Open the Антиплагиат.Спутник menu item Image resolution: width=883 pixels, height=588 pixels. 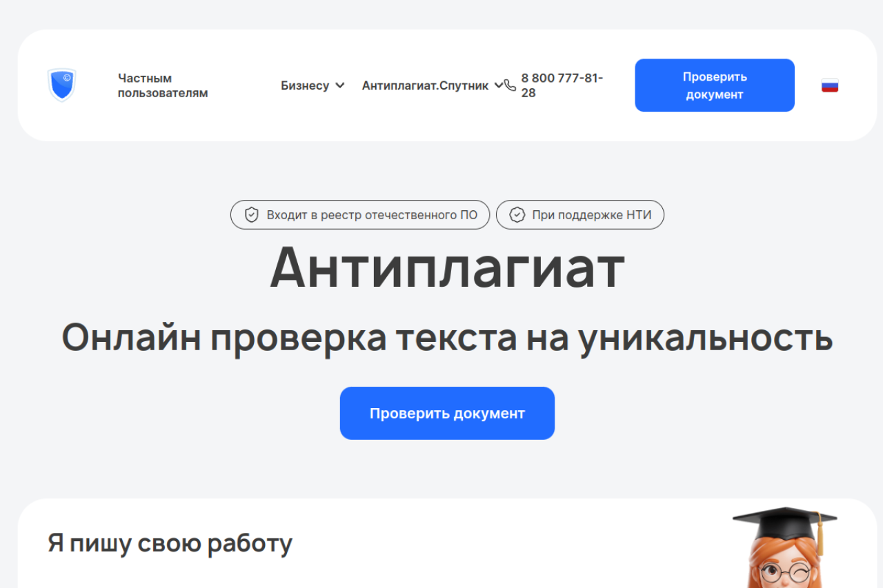tap(425, 85)
